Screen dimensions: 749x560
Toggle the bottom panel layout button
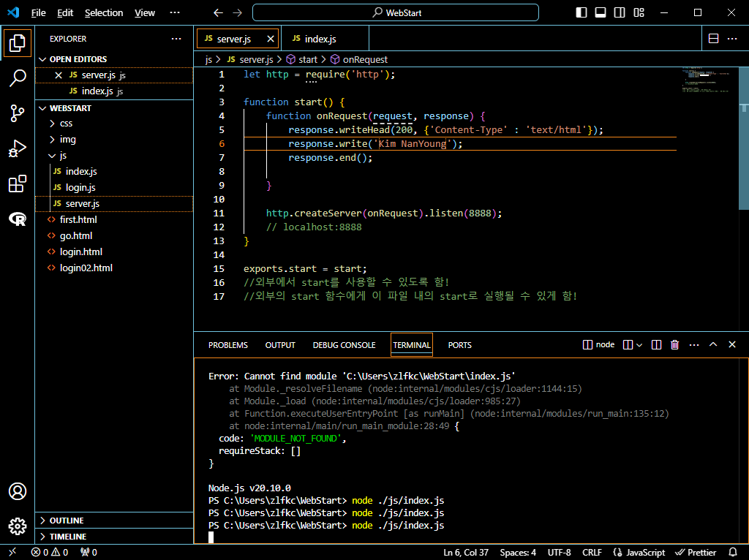[x=601, y=13]
